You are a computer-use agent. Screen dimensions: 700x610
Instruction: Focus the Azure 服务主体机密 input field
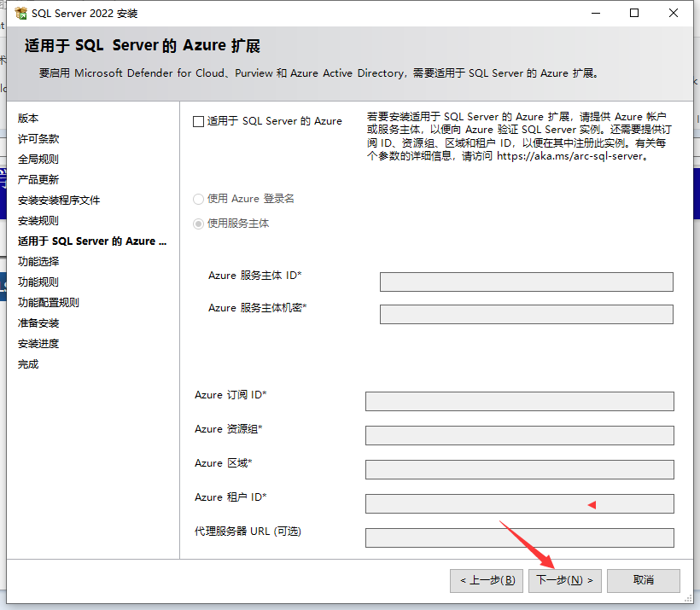tap(527, 314)
